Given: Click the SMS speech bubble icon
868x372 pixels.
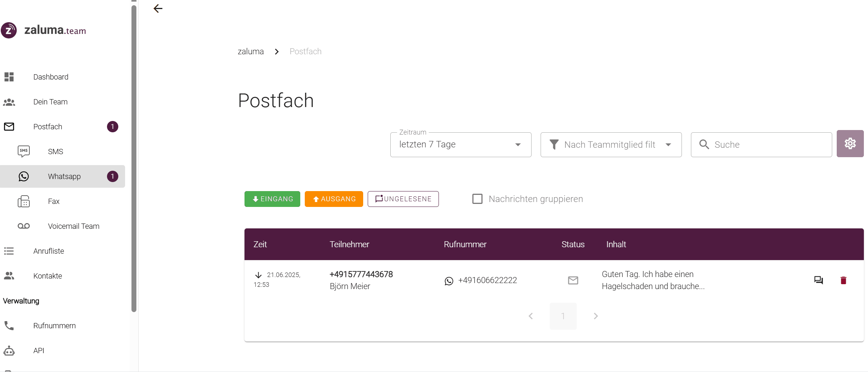Looking at the screenshot, I should pos(24,152).
